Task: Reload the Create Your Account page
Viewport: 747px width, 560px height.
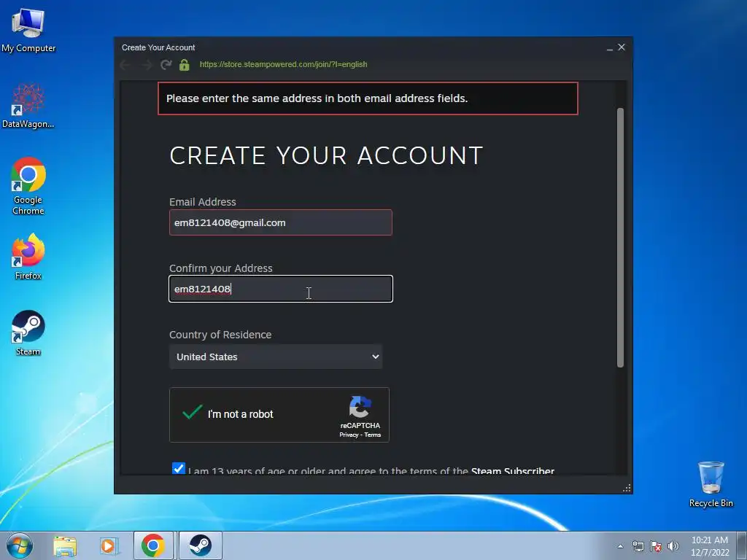Action: pos(166,65)
